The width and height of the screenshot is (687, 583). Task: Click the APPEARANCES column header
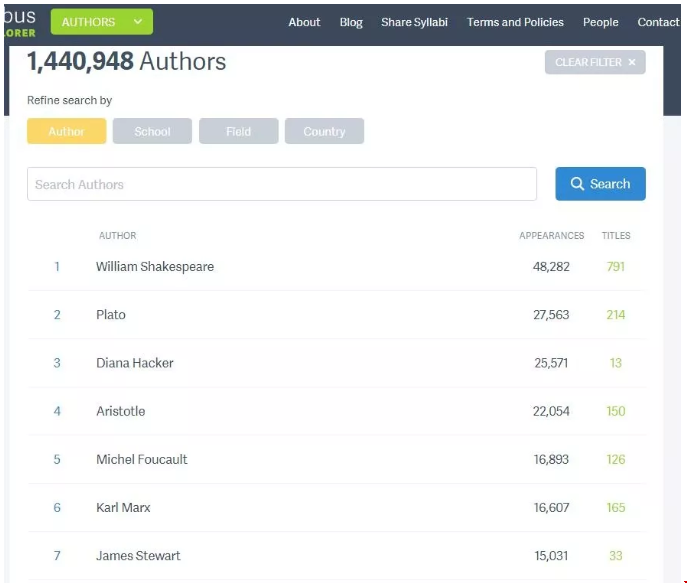pos(552,236)
